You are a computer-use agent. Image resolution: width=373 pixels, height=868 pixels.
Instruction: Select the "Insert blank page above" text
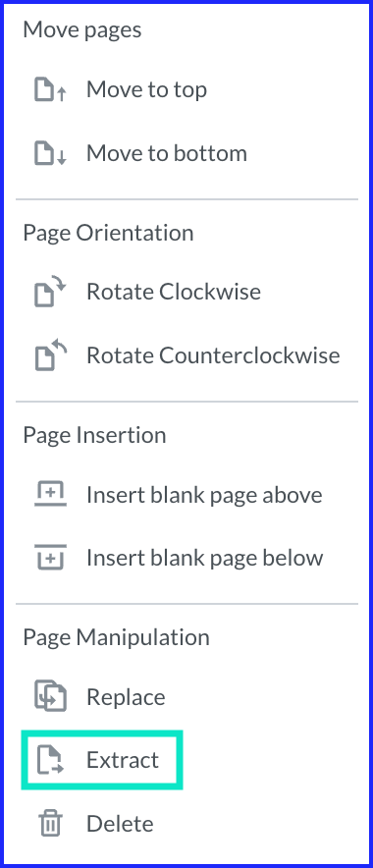tap(204, 496)
